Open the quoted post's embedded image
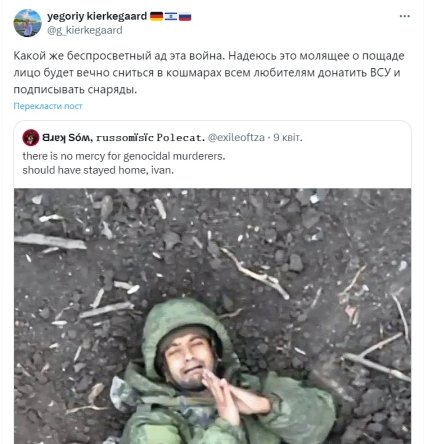This screenshot has height=444, width=428. (212, 316)
